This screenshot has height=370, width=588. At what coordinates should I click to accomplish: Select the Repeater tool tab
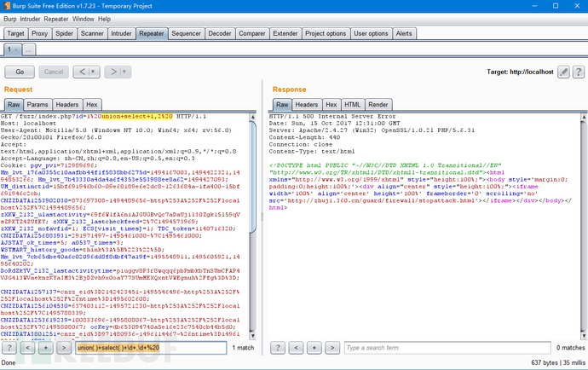tap(152, 33)
